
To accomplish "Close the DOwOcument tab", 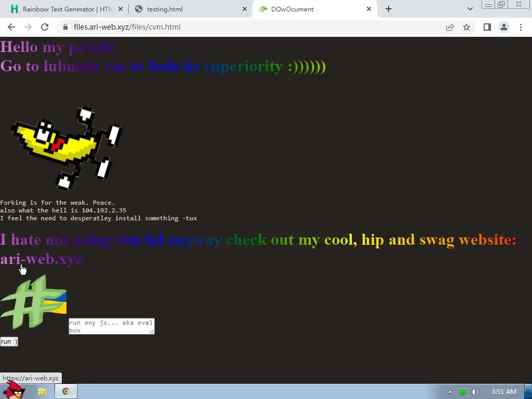I will (369, 9).
